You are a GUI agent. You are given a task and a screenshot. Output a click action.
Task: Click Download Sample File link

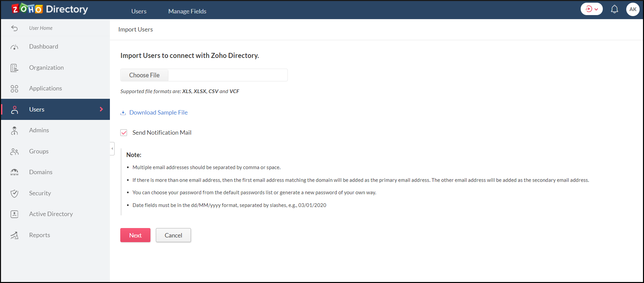click(158, 113)
